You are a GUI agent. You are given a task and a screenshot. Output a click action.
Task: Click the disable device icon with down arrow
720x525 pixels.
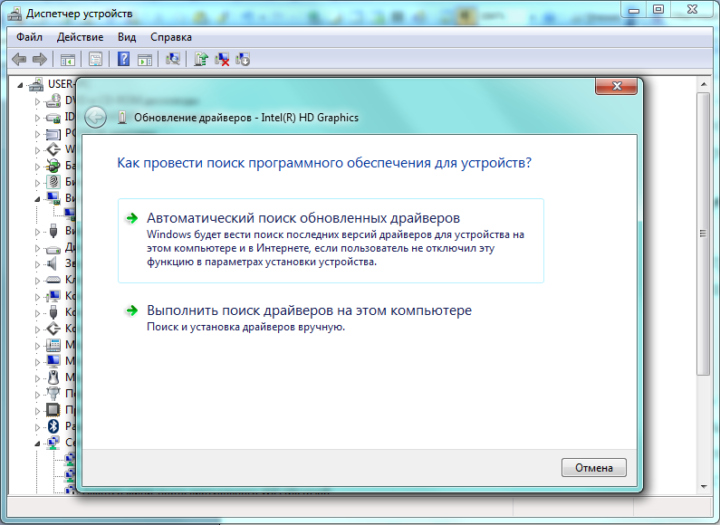click(x=242, y=59)
